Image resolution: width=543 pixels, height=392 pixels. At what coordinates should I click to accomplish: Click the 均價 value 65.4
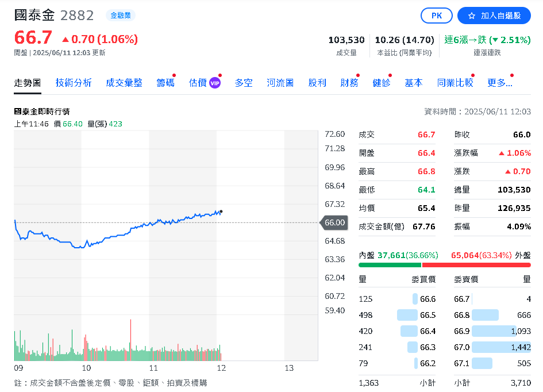tap(426, 208)
